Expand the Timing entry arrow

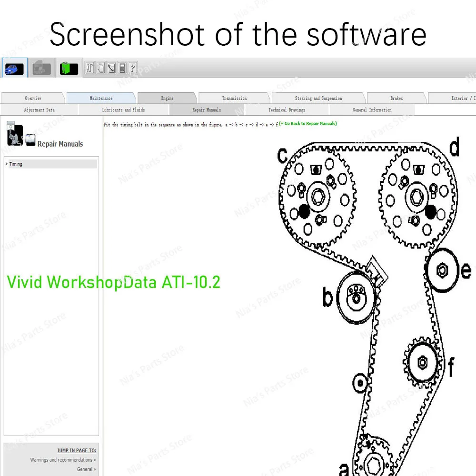(6, 164)
